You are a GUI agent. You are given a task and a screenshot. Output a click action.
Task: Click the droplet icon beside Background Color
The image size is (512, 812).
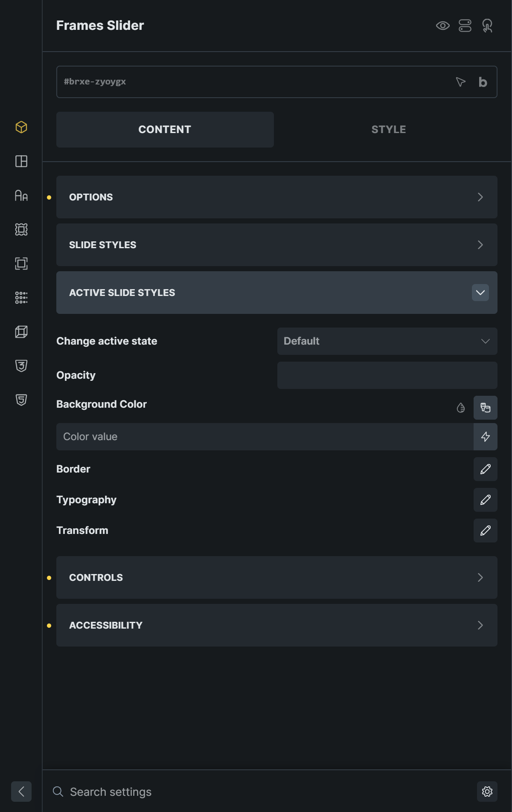[x=461, y=408]
